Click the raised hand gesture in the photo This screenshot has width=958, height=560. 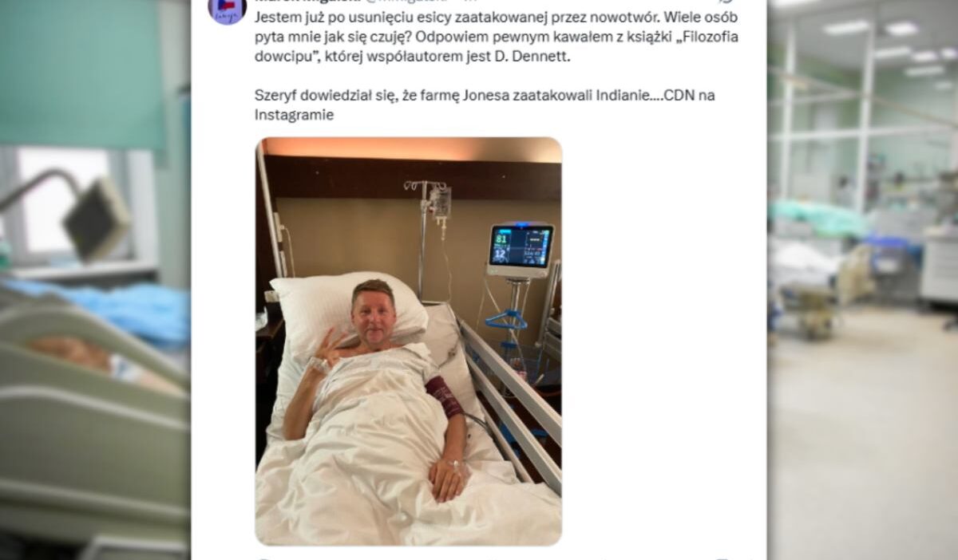coord(326,349)
